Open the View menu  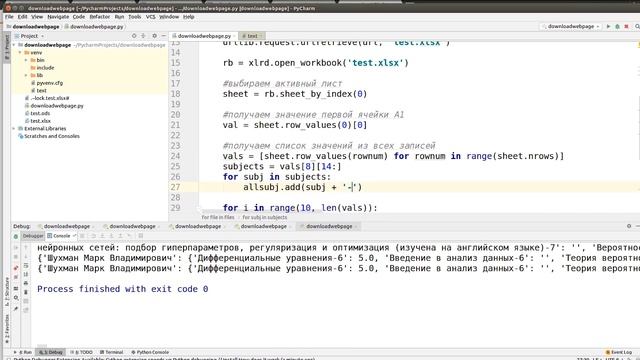pos(37,17)
